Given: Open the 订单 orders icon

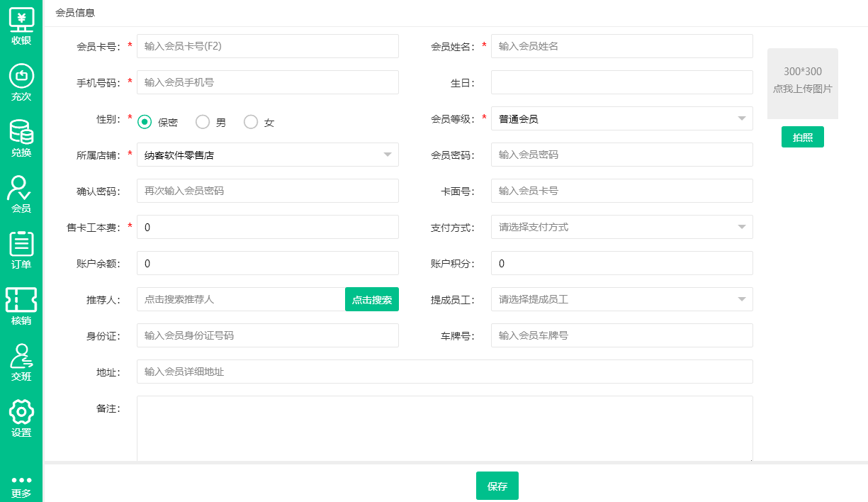Looking at the screenshot, I should pyautogui.click(x=21, y=244).
